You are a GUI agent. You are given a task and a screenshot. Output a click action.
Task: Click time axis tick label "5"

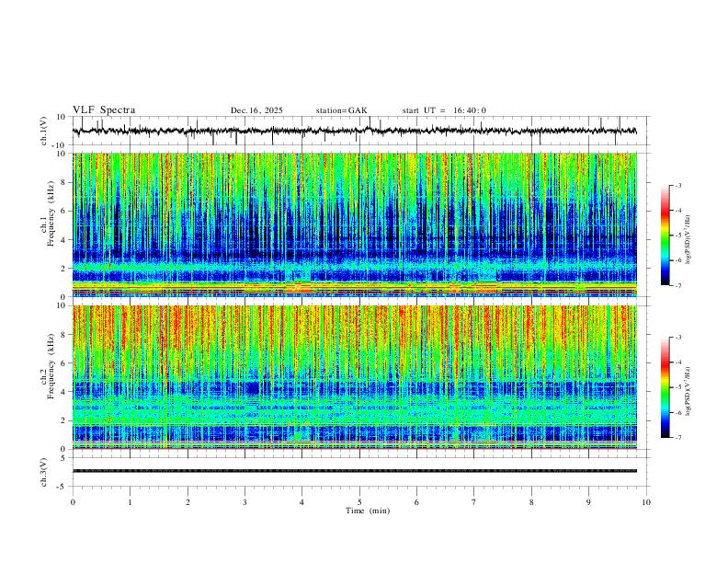(x=359, y=502)
